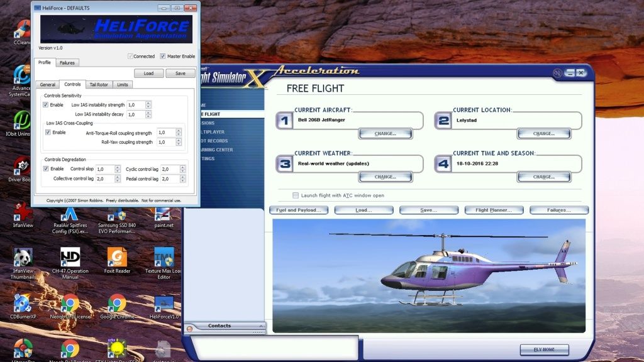Select the RealAir Spitfires Config icon

point(70,221)
